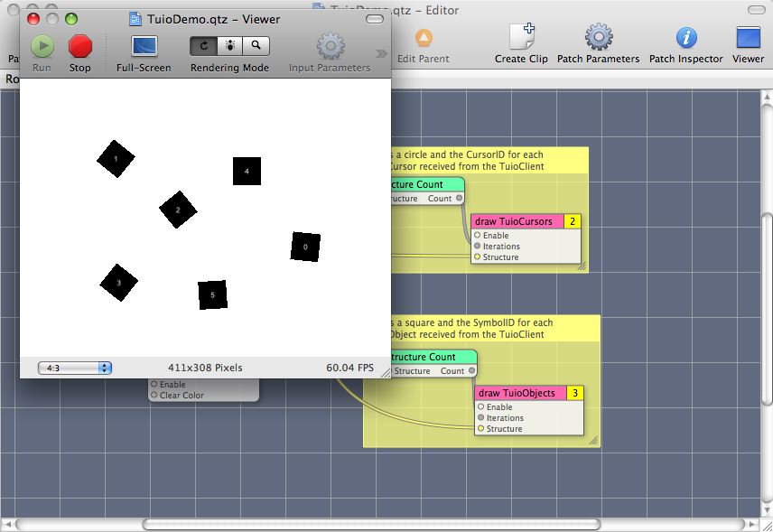Image resolution: width=773 pixels, height=532 pixels.
Task: Select the first rendering mode segment
Action: tap(203, 44)
